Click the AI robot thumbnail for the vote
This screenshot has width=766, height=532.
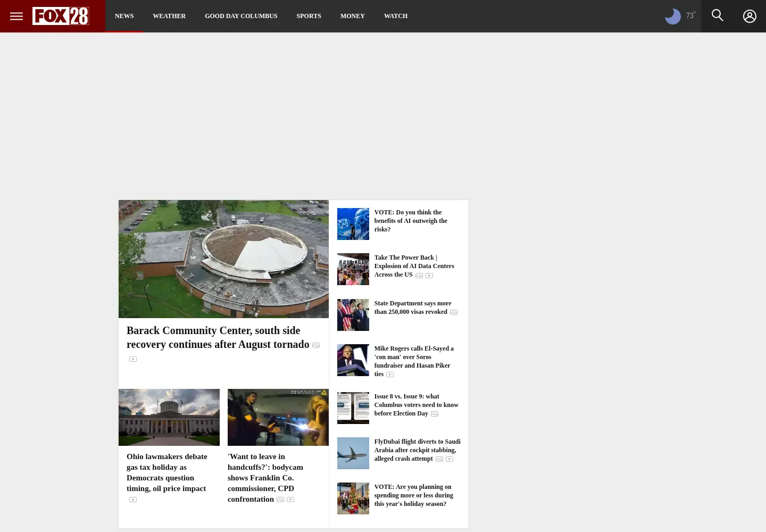[x=353, y=224]
